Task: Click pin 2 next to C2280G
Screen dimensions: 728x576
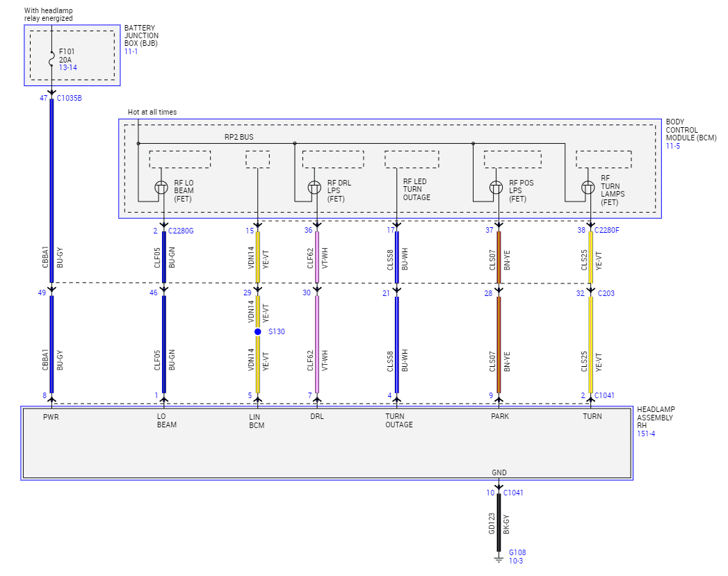Action: [155, 231]
